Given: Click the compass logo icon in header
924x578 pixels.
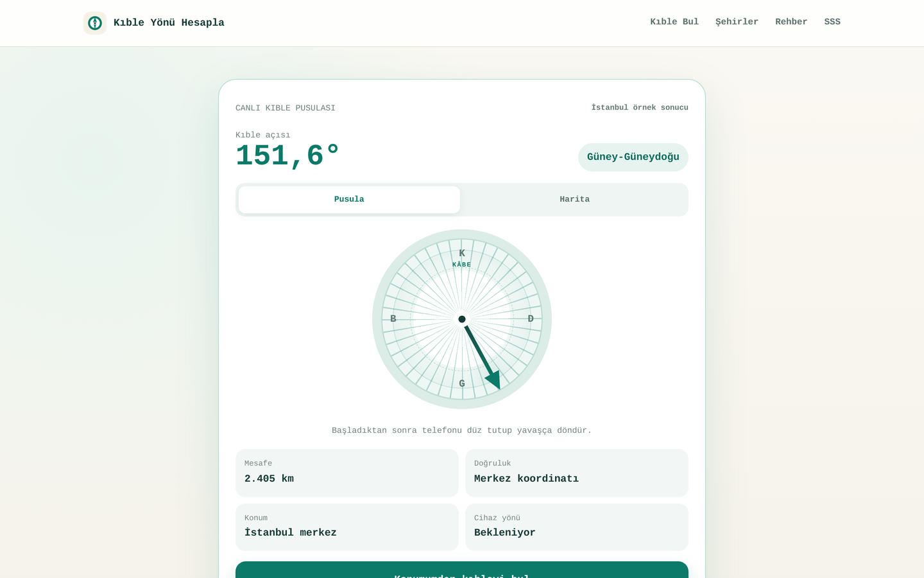Looking at the screenshot, I should coord(95,23).
